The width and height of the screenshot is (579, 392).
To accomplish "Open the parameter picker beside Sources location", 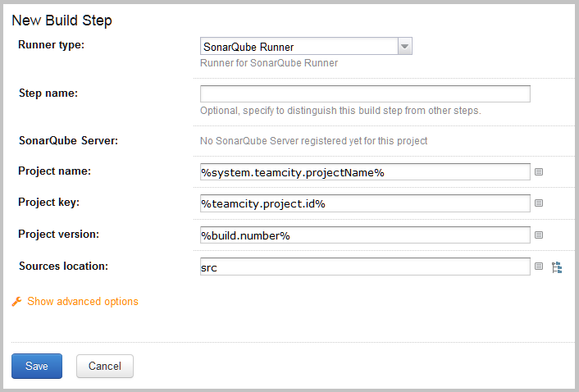I will pyautogui.click(x=539, y=267).
